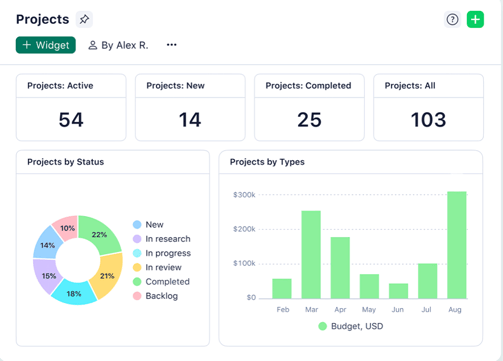The width and height of the screenshot is (503, 361).
Task: Select the 21% yellow donut segment
Action: coord(107,276)
